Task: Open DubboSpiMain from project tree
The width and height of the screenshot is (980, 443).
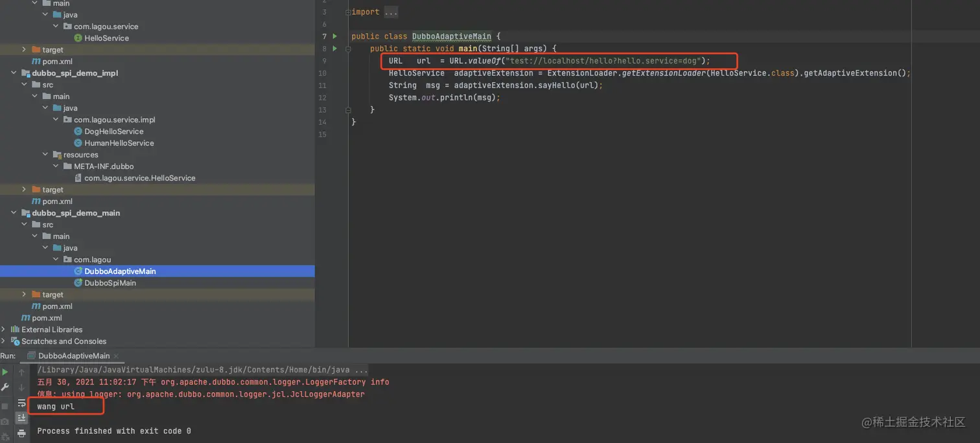Action: pyautogui.click(x=110, y=283)
